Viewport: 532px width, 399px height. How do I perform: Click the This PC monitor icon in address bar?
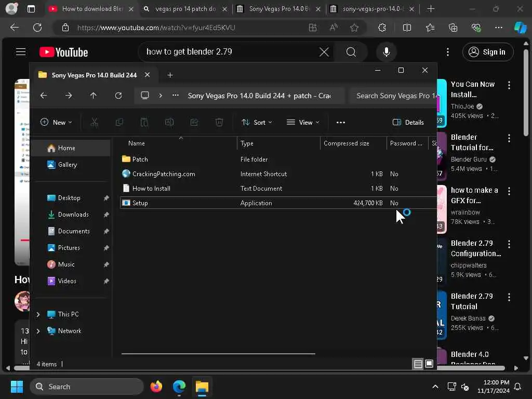tap(145, 96)
